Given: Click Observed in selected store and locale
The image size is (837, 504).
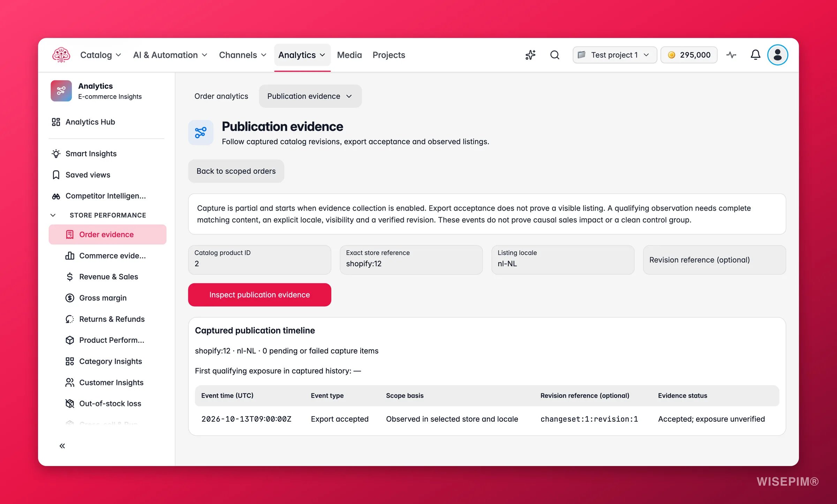Looking at the screenshot, I should click(x=452, y=419).
